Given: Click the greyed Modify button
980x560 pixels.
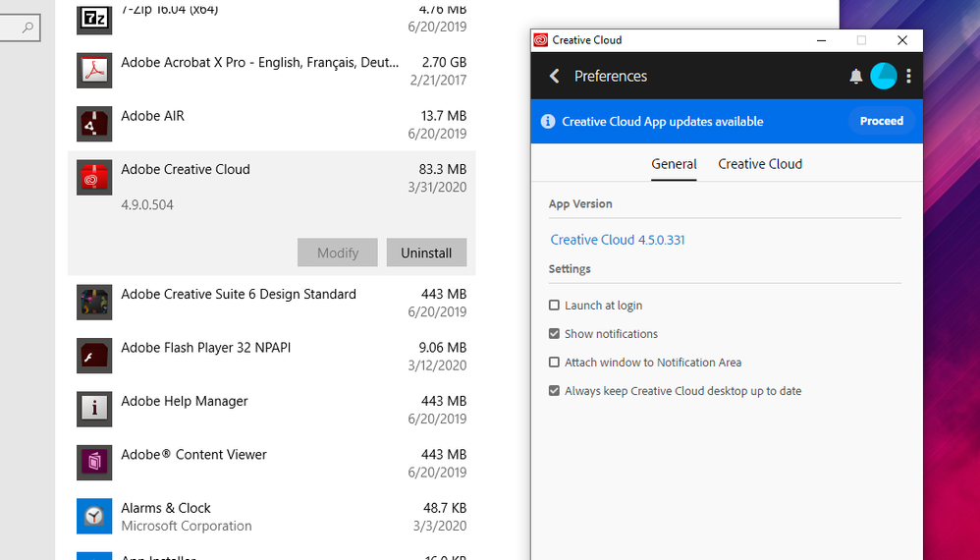Looking at the screenshot, I should tap(338, 252).
